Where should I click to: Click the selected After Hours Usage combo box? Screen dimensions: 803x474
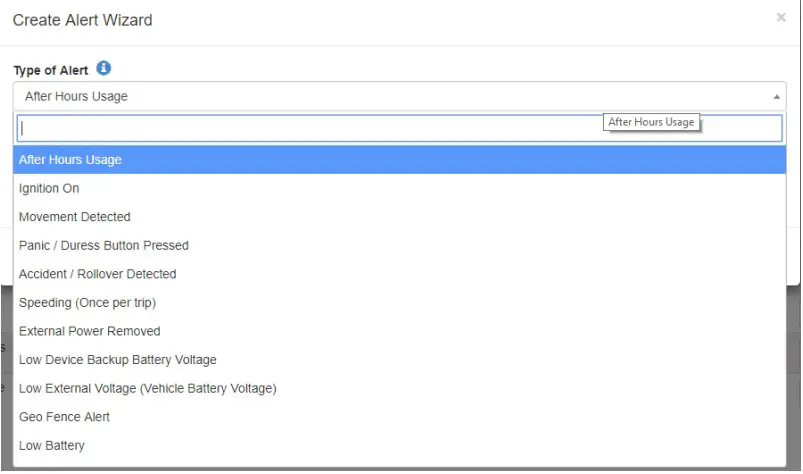390,97
